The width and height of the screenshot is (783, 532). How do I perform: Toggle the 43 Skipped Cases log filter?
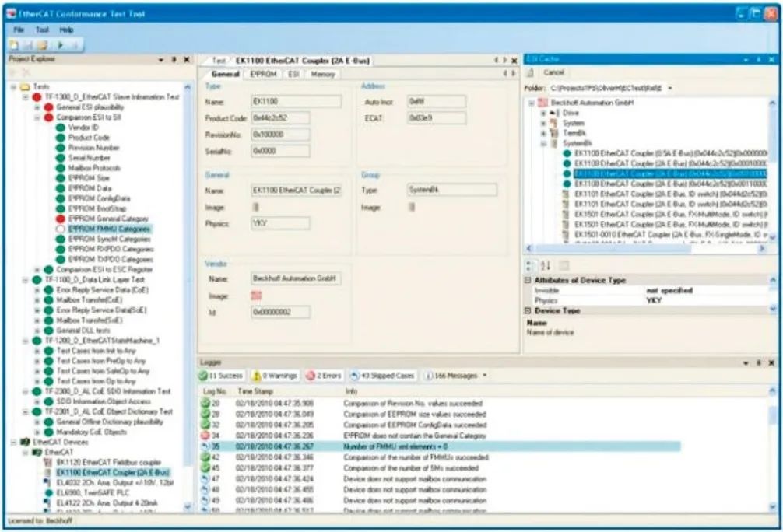(382, 376)
